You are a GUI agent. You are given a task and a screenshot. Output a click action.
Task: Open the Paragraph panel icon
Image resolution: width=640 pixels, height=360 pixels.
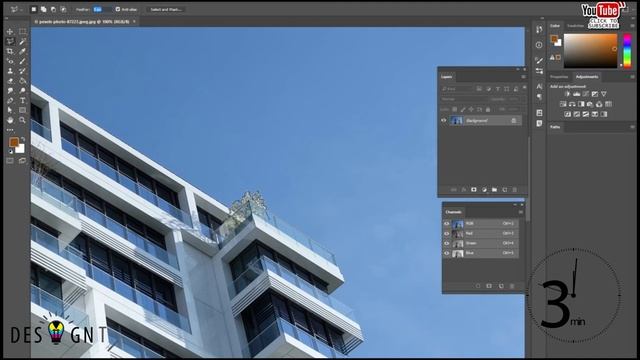[539, 97]
